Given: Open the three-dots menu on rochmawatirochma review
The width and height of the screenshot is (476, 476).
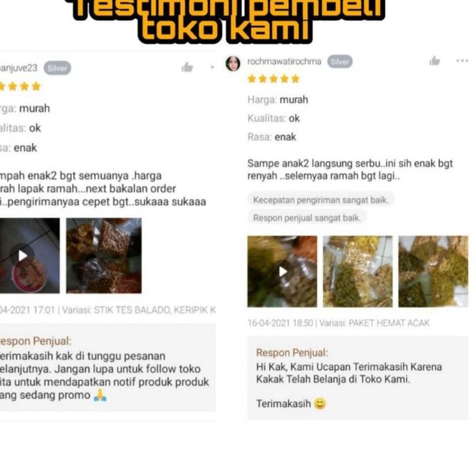Looking at the screenshot, I should click(462, 61).
